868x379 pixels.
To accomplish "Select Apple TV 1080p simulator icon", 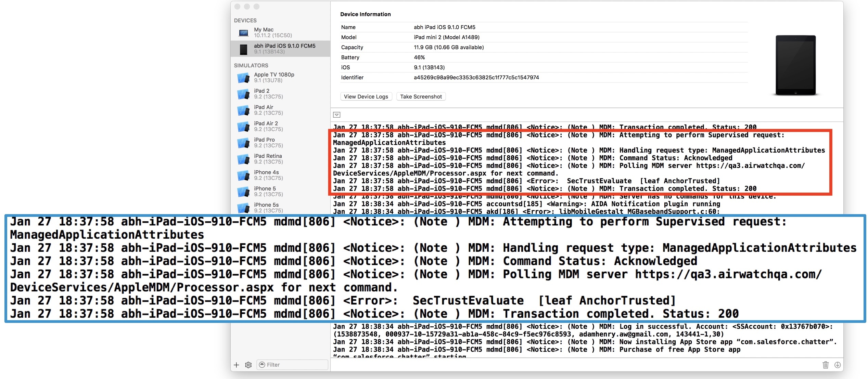I will [243, 78].
